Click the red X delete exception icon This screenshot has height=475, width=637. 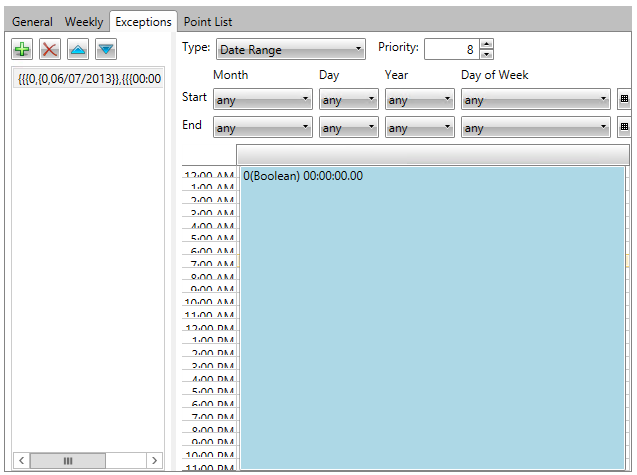(x=50, y=49)
